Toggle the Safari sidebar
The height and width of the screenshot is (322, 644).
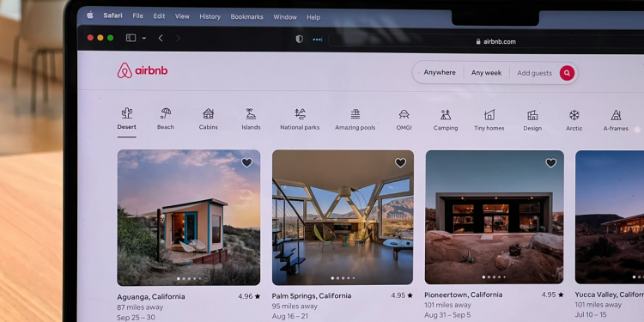pos(131,38)
